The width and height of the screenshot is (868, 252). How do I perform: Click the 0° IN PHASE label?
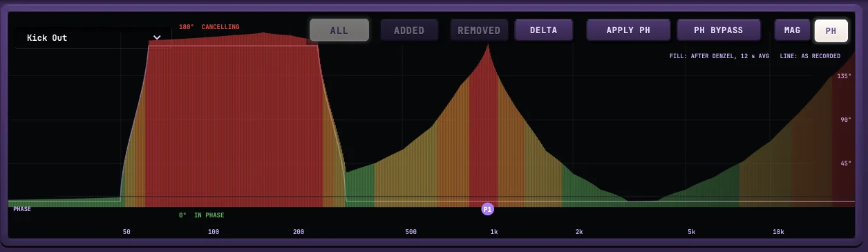coord(202,215)
